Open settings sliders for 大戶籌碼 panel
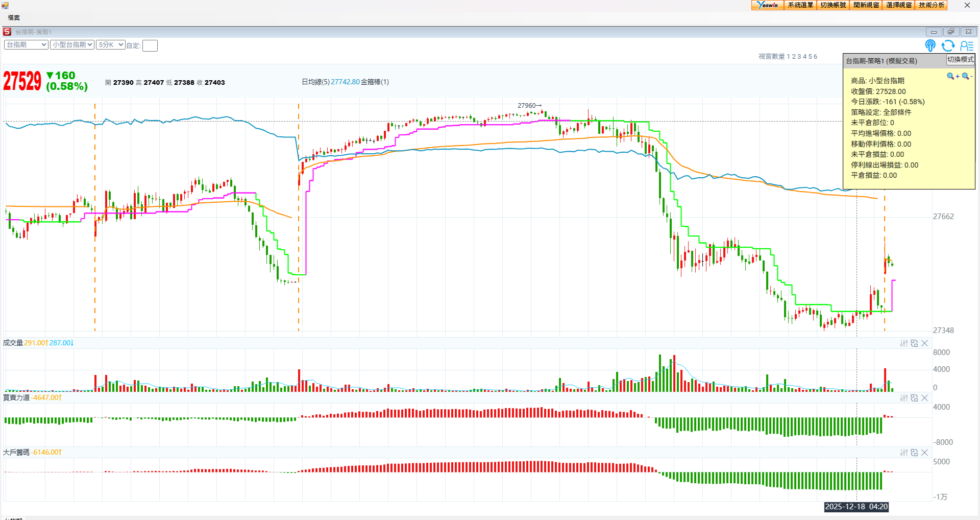This screenshot has width=980, height=520. coord(904,453)
